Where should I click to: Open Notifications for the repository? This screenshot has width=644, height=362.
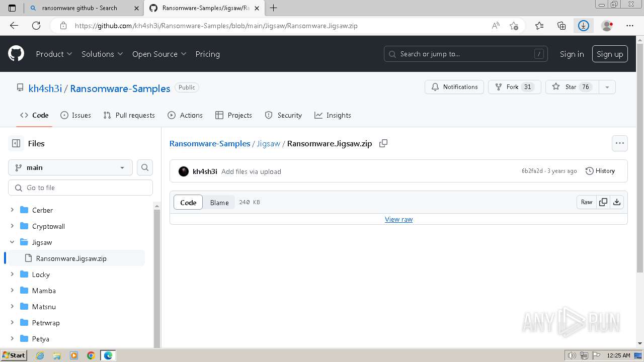pyautogui.click(x=455, y=87)
